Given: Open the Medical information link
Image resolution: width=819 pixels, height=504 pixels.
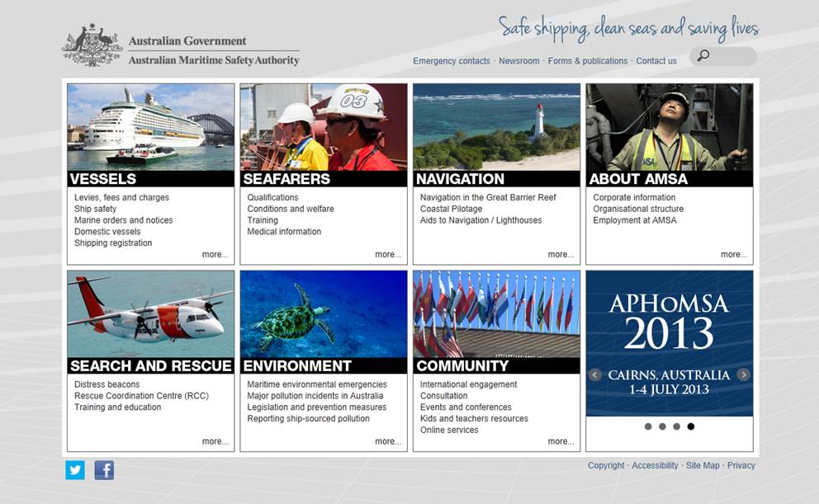Looking at the screenshot, I should (x=284, y=232).
